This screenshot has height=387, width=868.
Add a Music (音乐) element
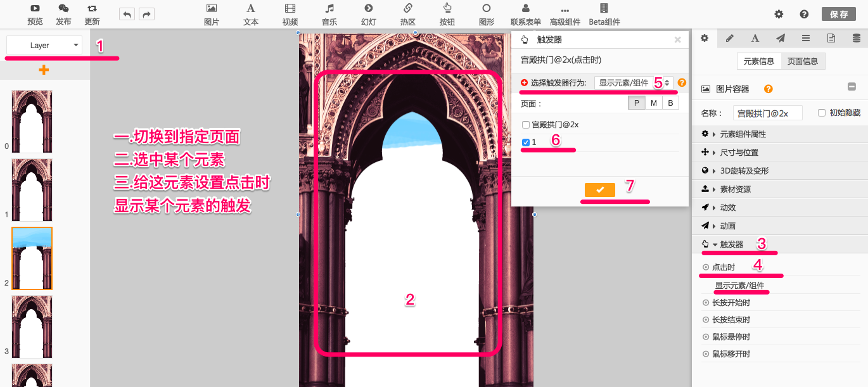(x=329, y=9)
